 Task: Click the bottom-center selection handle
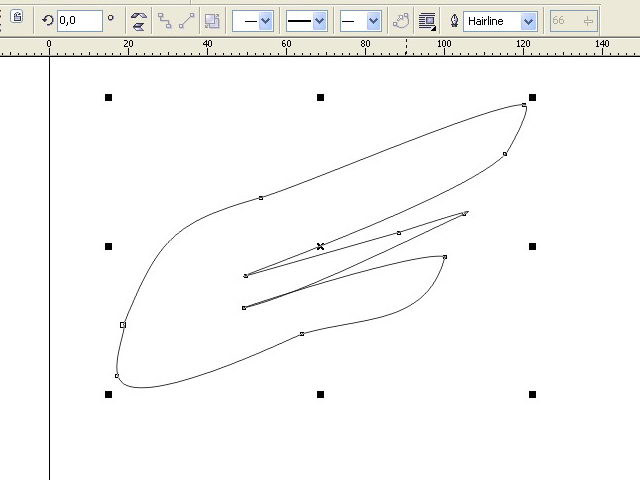[x=320, y=394]
